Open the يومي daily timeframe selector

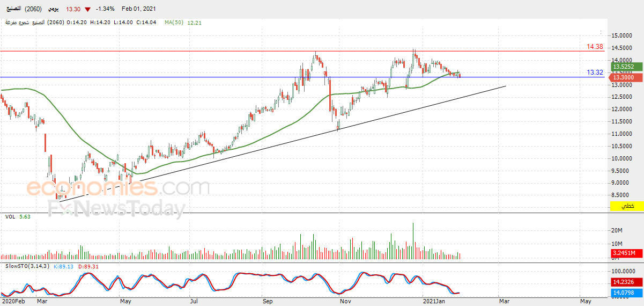click(54, 9)
